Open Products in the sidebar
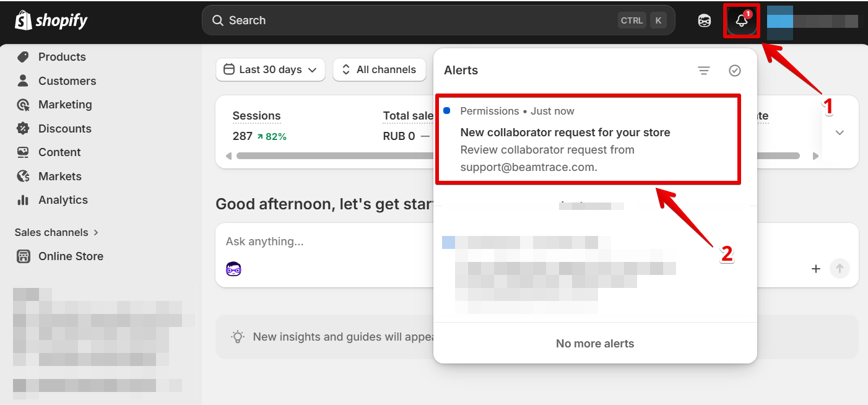 (x=62, y=57)
